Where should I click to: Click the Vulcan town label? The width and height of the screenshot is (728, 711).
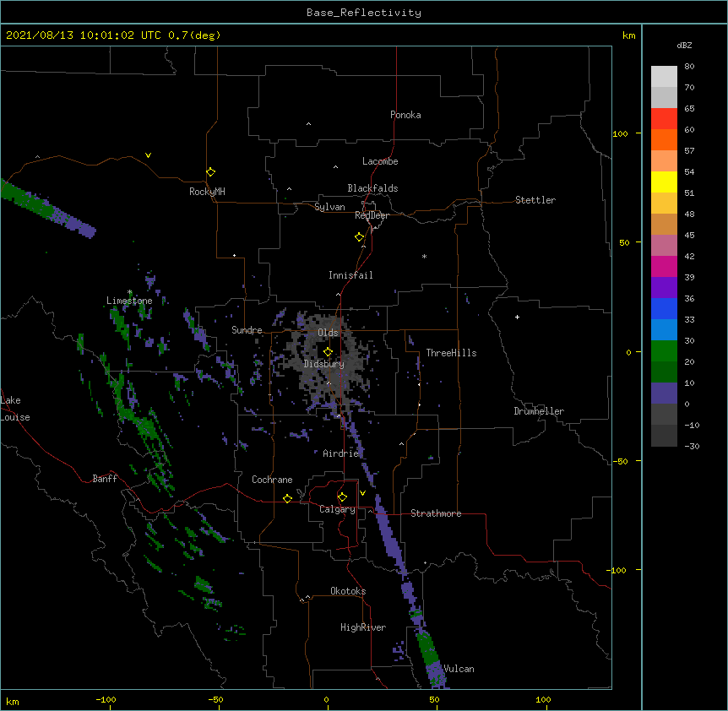tap(459, 669)
